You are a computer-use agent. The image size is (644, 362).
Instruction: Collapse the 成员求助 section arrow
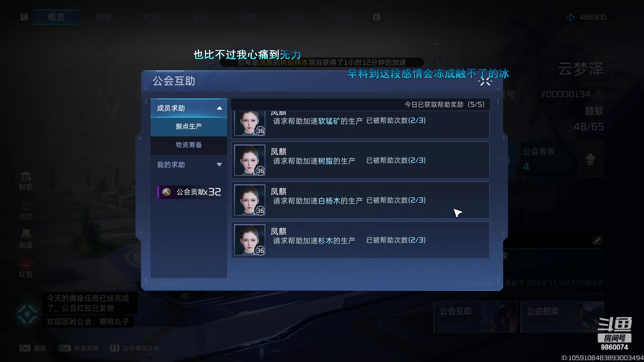(x=219, y=108)
